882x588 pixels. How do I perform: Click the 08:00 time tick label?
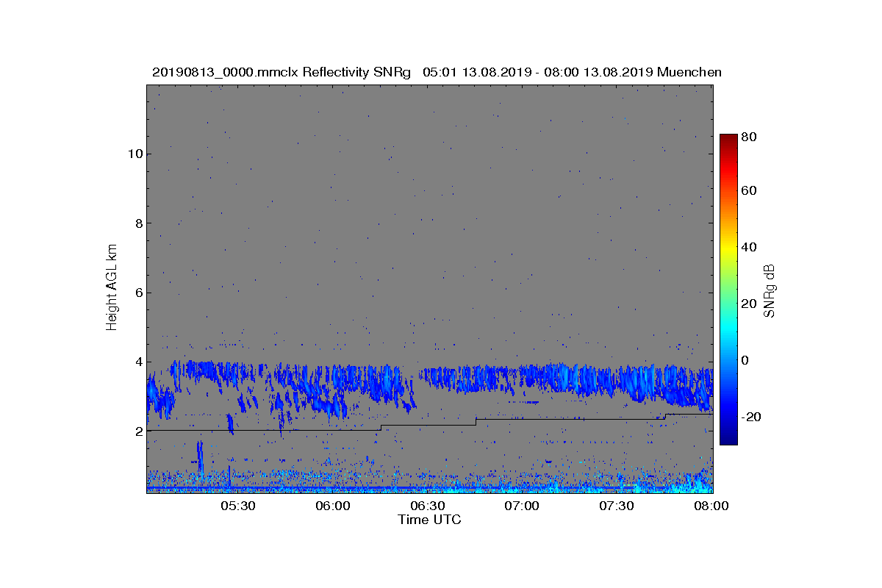(x=711, y=506)
